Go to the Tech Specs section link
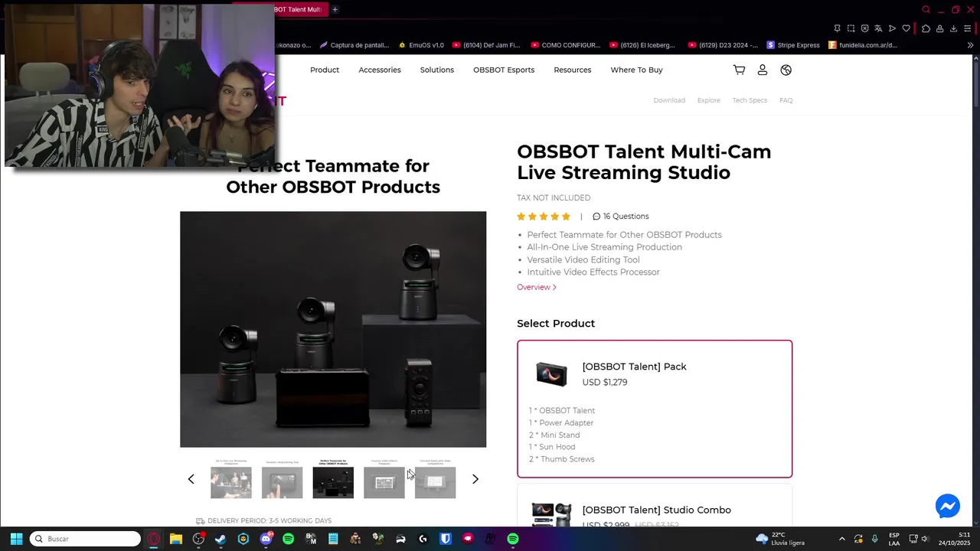Viewport: 980px width, 551px height. click(750, 100)
